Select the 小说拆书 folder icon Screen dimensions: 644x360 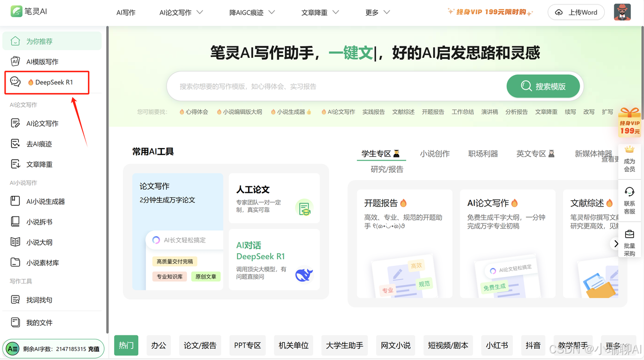[16, 222]
